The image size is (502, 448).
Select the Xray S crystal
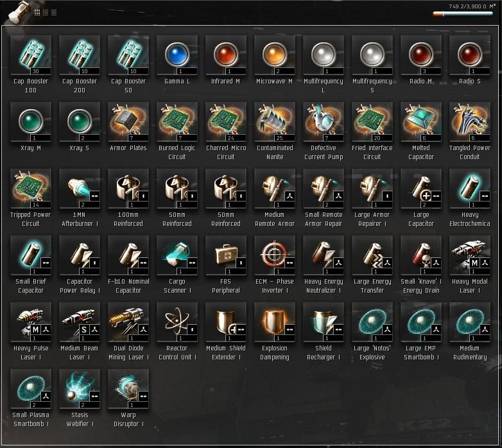click(x=80, y=122)
